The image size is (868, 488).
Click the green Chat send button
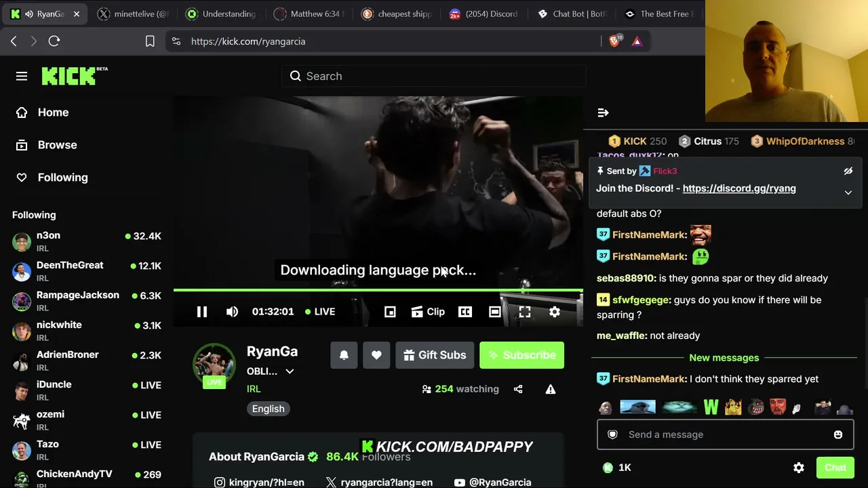point(835,468)
